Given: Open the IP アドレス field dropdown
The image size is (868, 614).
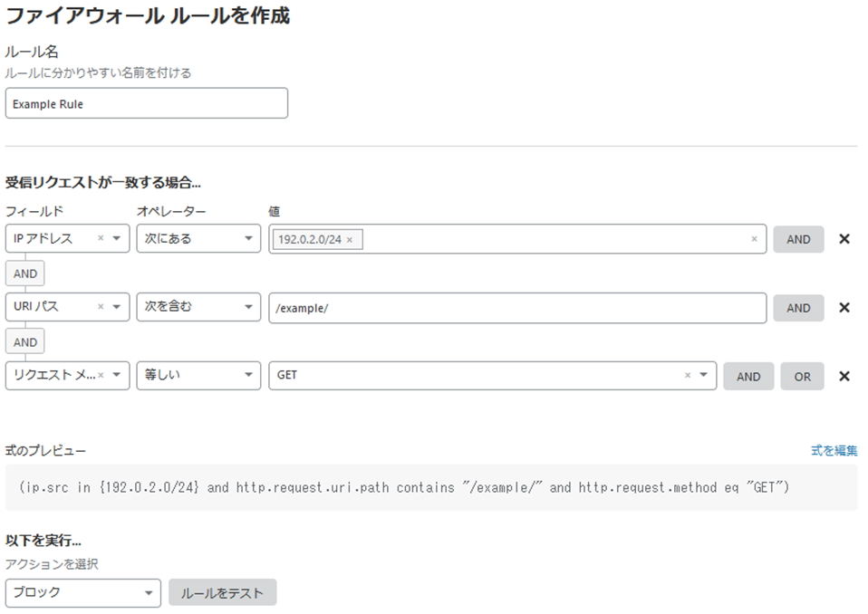Looking at the screenshot, I should point(115,239).
